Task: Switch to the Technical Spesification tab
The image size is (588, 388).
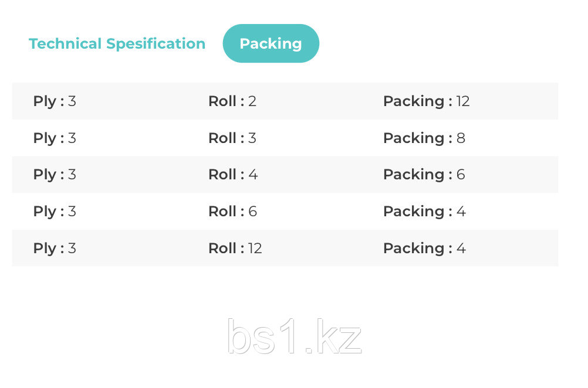Action: pyautogui.click(x=117, y=44)
